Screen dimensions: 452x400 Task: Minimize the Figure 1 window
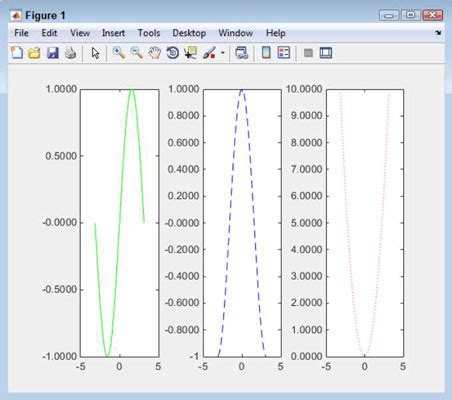[x=389, y=15]
